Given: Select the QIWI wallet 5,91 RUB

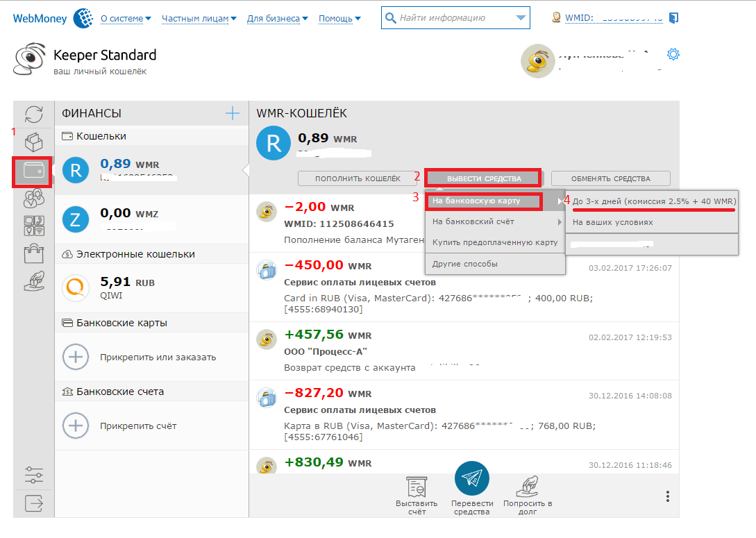Looking at the screenshot, I should coord(152,288).
